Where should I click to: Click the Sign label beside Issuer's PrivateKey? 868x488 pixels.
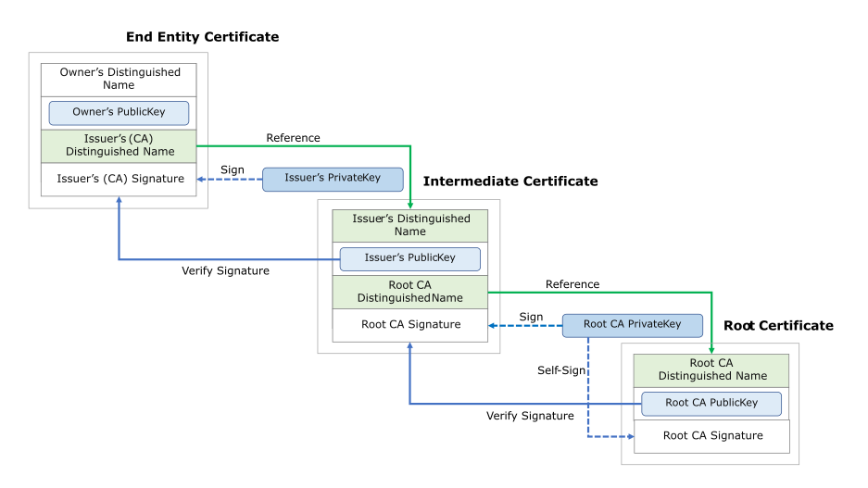tap(233, 169)
